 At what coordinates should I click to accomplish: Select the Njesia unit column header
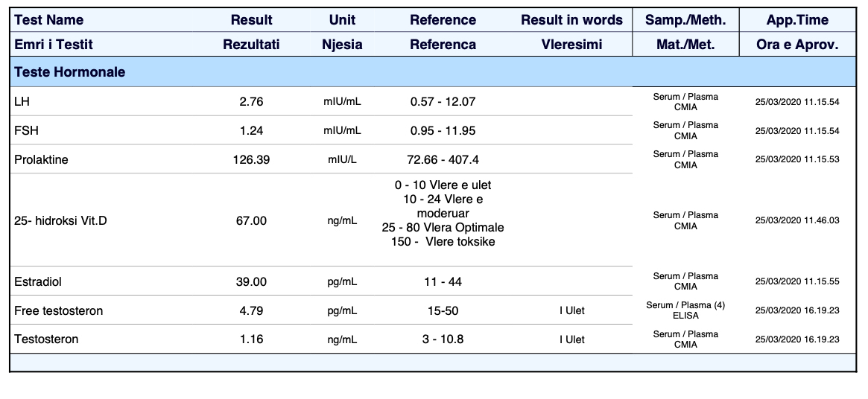(342, 45)
